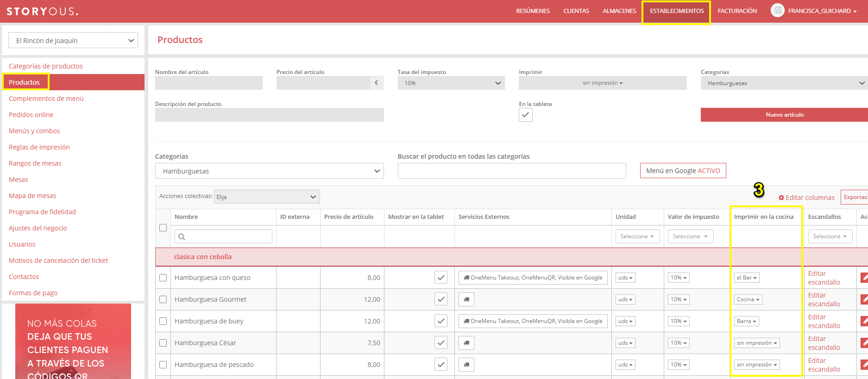Select the Hamburguesa de buey row checkbox

pyautogui.click(x=163, y=321)
